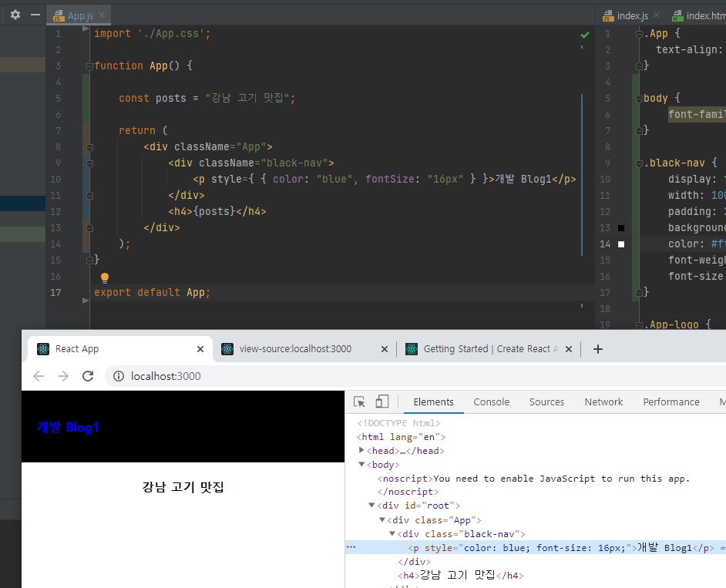Fold the .black-nav CSS rule at line 9
Screen dimensions: 726x588
[x=639, y=163]
